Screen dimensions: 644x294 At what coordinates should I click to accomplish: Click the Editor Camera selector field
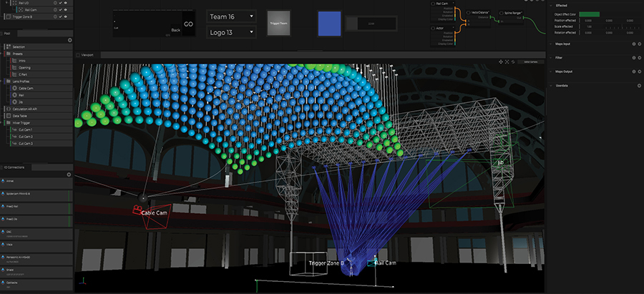click(x=530, y=62)
